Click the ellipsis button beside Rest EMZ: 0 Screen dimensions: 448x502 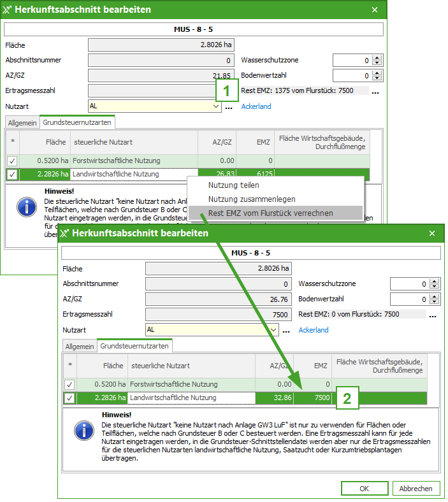pyautogui.click(x=433, y=315)
